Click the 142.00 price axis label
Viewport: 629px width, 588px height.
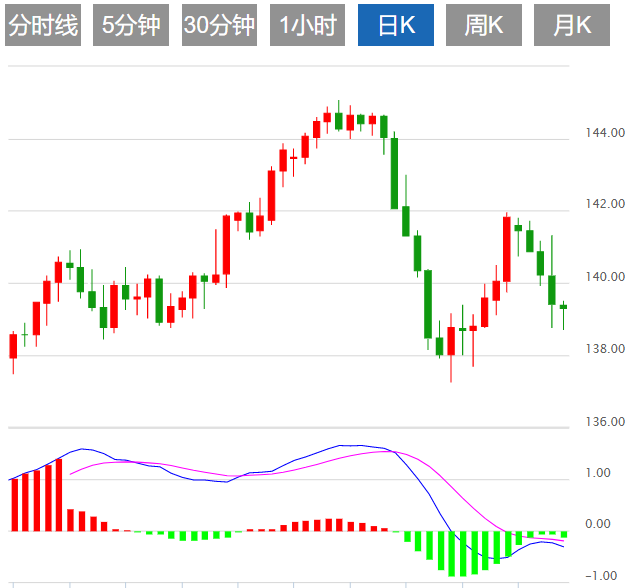pyautogui.click(x=605, y=204)
